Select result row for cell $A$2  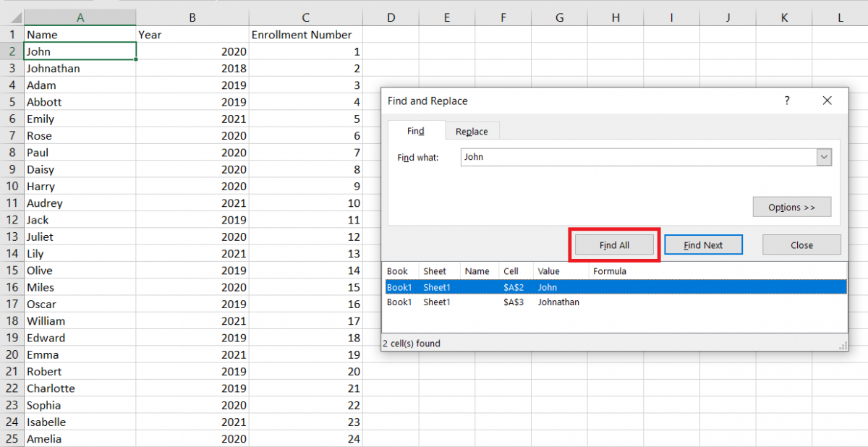[616, 287]
